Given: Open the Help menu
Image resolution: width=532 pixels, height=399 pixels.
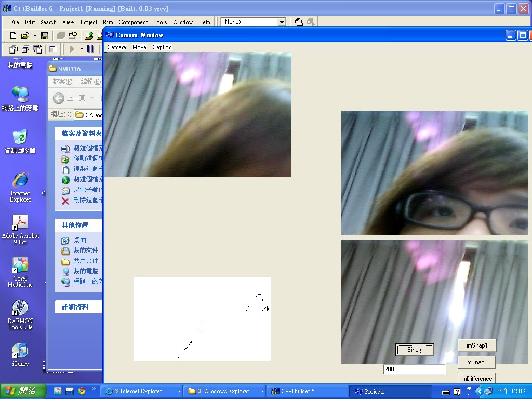Looking at the screenshot, I should click(204, 22).
